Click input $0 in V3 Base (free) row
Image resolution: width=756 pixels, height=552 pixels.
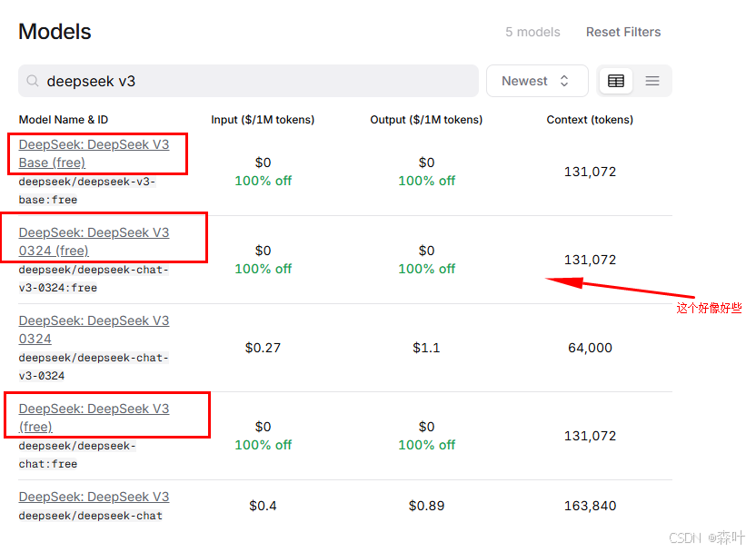pos(263,163)
